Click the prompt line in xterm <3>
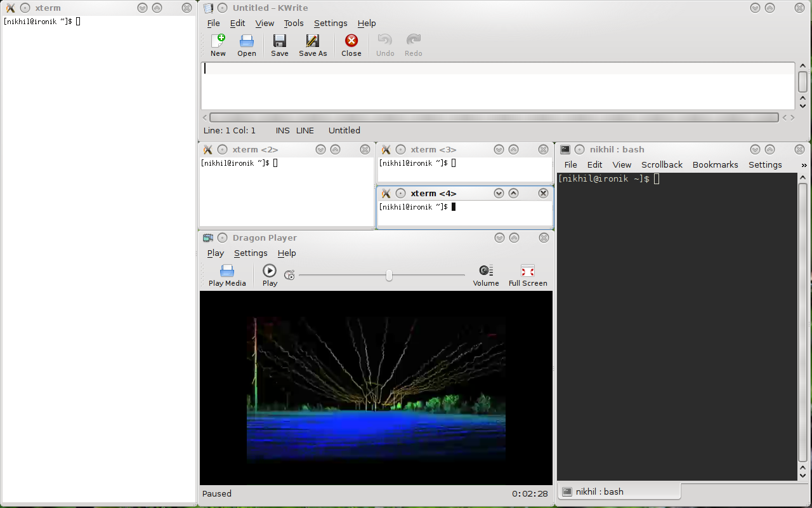Viewport: 812px width, 508px height. click(x=417, y=163)
